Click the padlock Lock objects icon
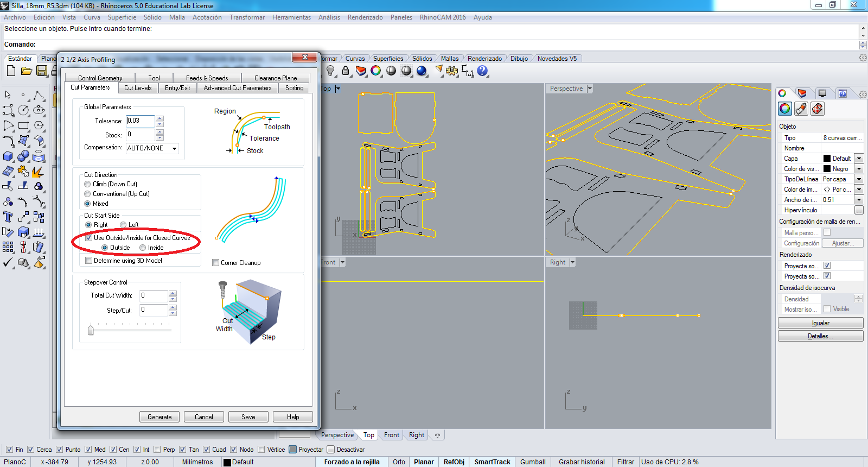The image size is (868, 467). click(346, 71)
